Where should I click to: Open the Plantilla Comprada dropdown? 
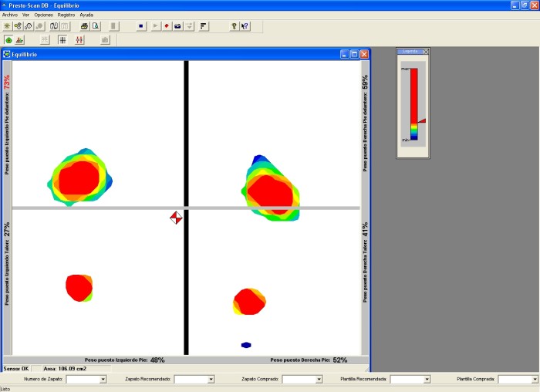click(x=535, y=380)
